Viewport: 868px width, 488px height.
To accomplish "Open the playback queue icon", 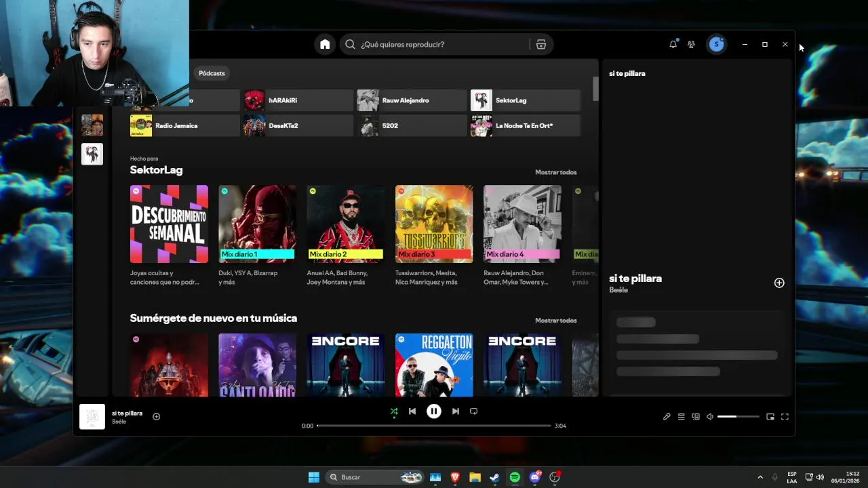I will pyautogui.click(x=682, y=417).
